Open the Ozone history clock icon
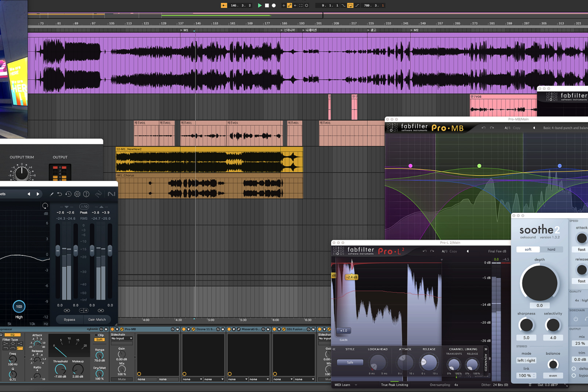Screen dimensions: 588x392 68,194
